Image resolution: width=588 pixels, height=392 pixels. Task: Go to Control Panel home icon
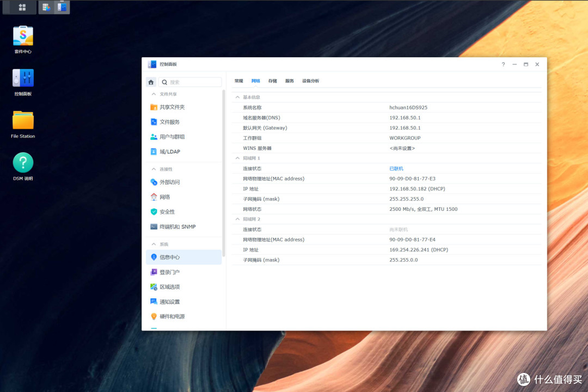point(151,82)
